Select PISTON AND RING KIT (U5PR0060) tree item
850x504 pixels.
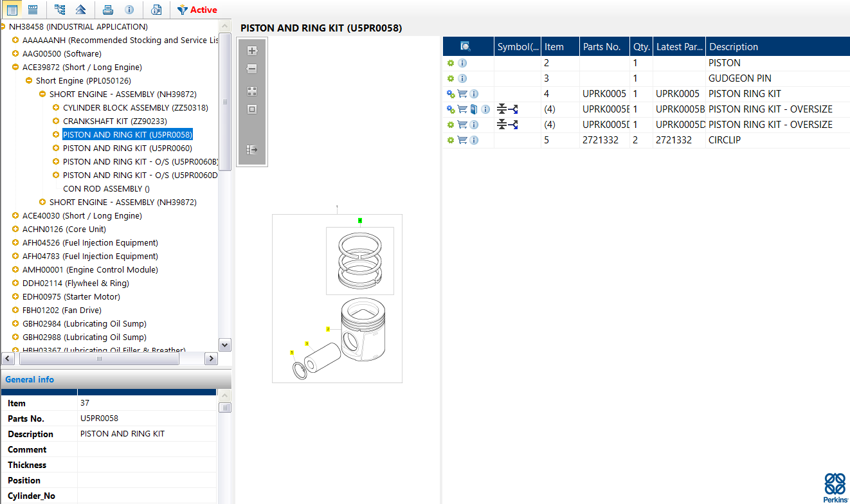coord(127,148)
